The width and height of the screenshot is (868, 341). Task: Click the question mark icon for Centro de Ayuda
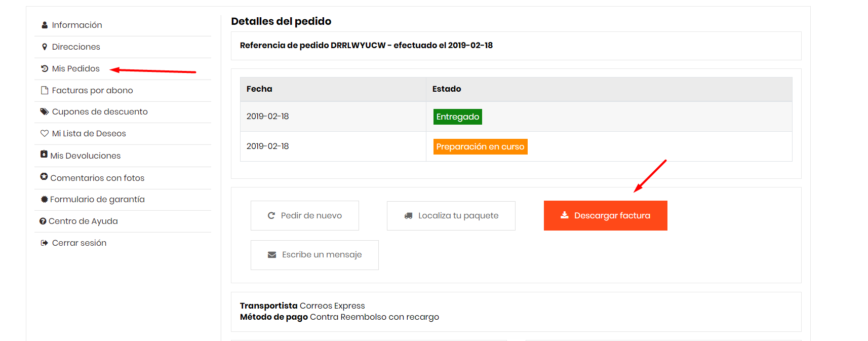tap(43, 221)
